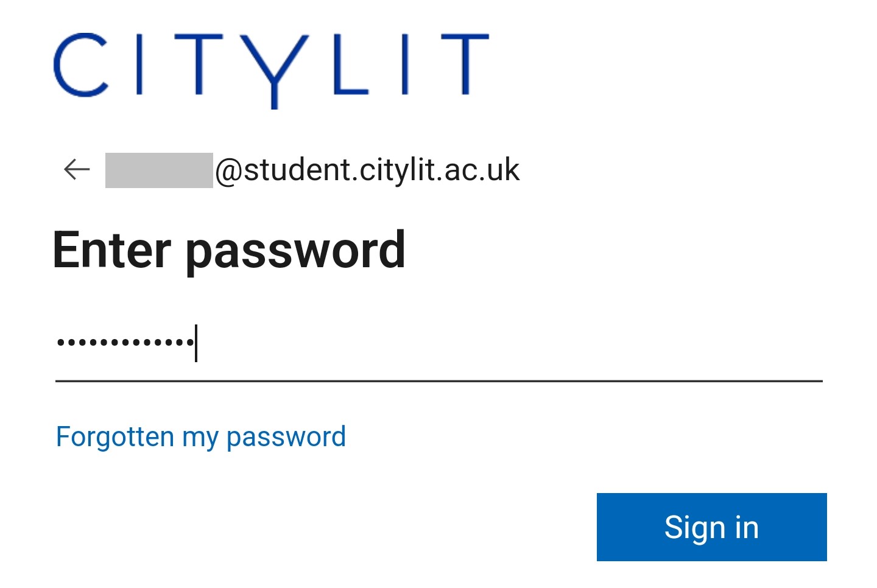Click the final T of the CITYLIT logo
The height and width of the screenshot is (588, 877).
(465, 65)
